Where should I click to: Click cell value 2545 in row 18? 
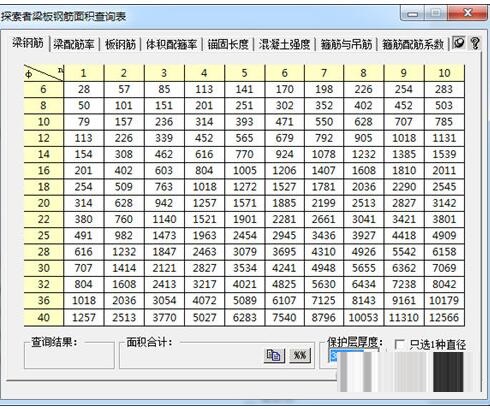[x=444, y=187]
